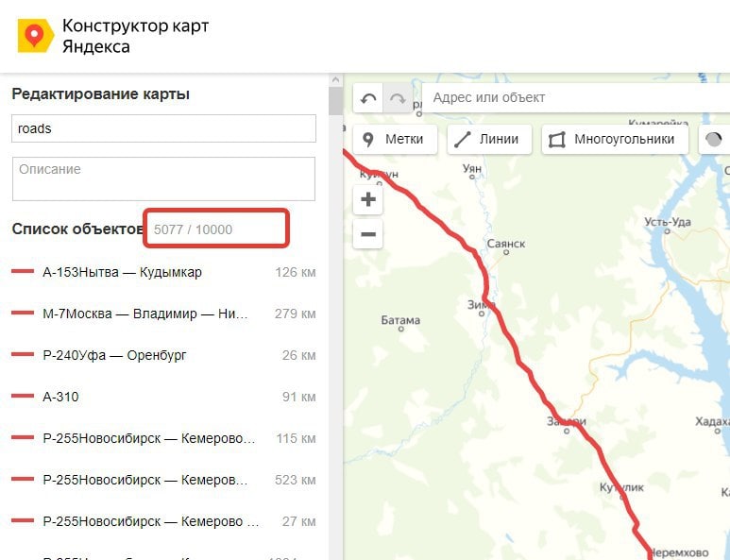Click the red line icon of Р-240
The width and height of the screenshot is (730, 560).
click(23, 354)
